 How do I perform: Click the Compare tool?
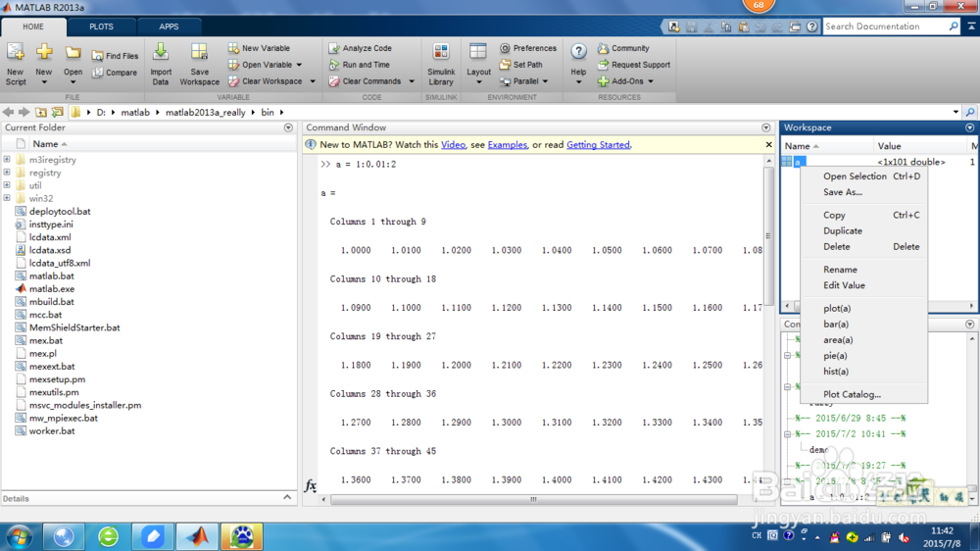coord(115,73)
